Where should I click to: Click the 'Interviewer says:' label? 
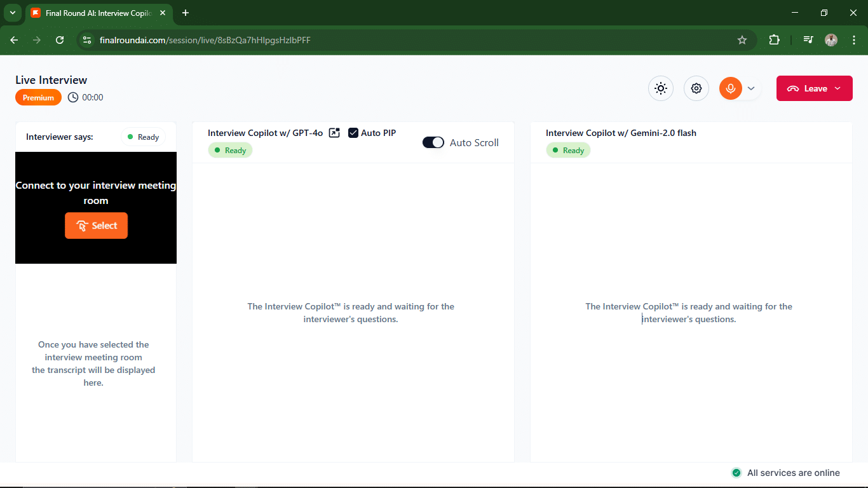pos(60,137)
